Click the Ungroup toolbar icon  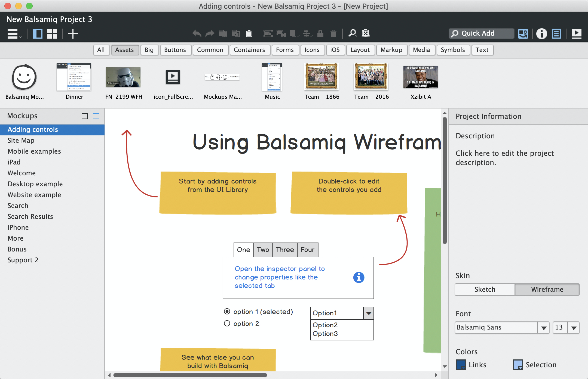click(x=281, y=33)
